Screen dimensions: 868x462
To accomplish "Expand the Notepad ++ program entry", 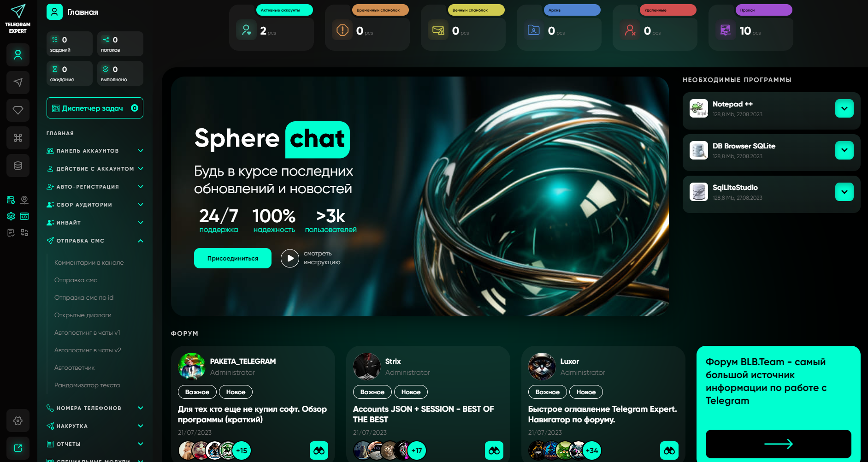I will point(844,109).
